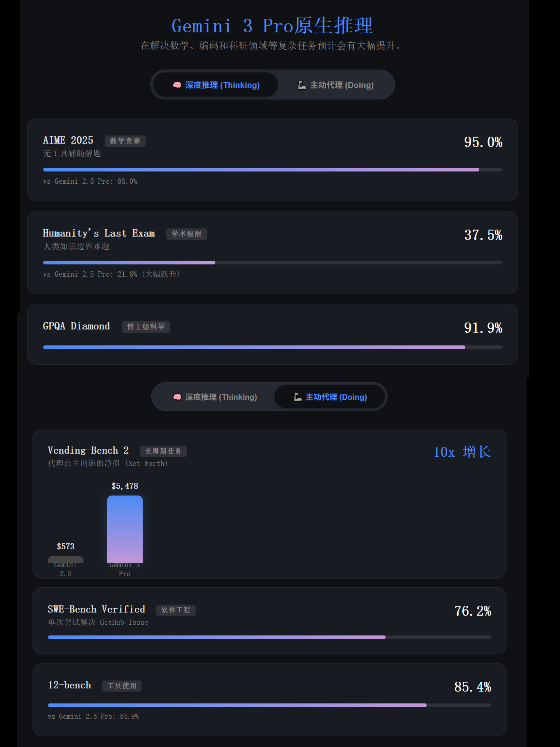Screen dimensions: 560x747
Task: Click brain icon in tab above Vending-Bench card
Action: pyautogui.click(x=177, y=397)
